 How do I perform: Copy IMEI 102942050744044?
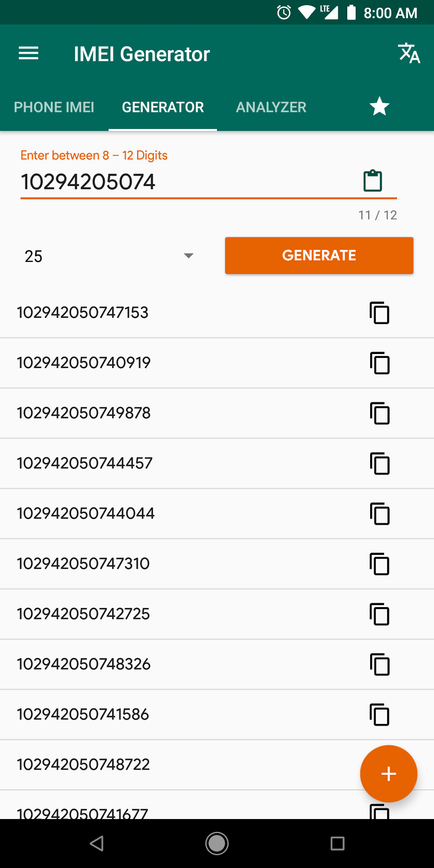point(379,514)
